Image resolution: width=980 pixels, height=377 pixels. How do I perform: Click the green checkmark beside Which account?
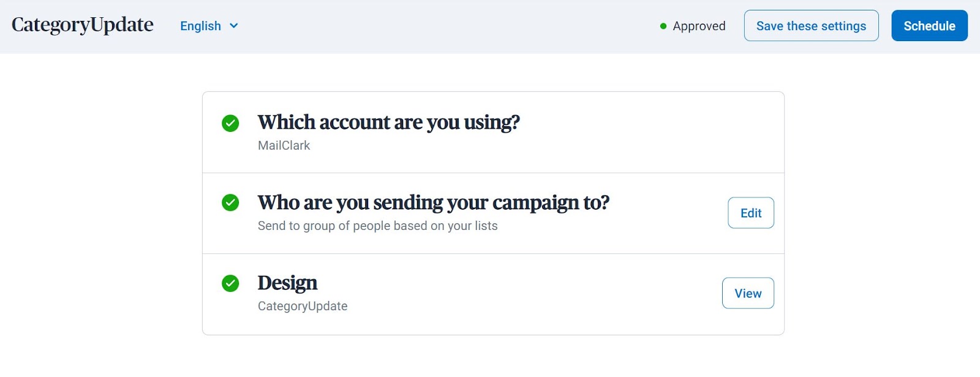pyautogui.click(x=230, y=123)
